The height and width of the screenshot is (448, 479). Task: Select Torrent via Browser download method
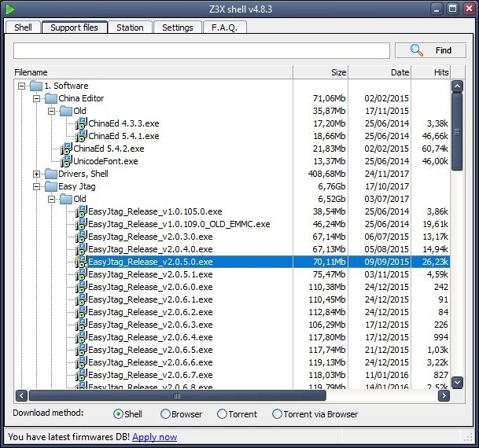277,414
